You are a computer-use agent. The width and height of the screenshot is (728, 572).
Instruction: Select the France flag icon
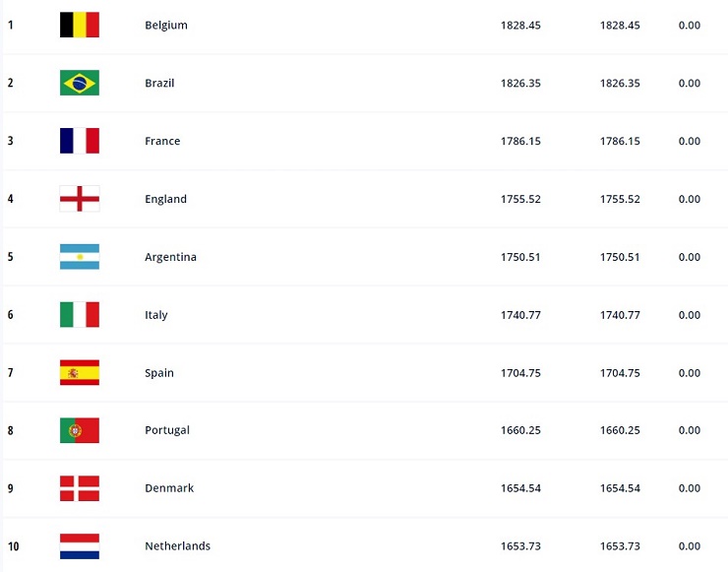(x=80, y=141)
